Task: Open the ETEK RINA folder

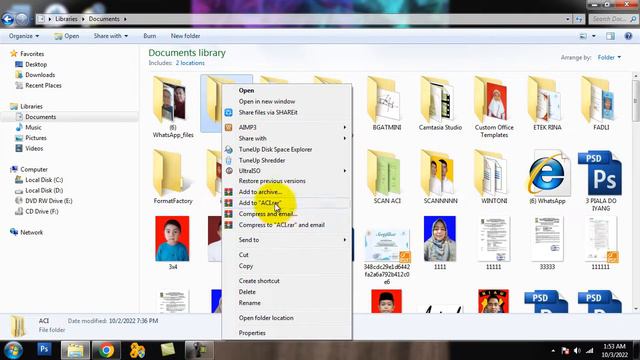Action: tap(547, 104)
